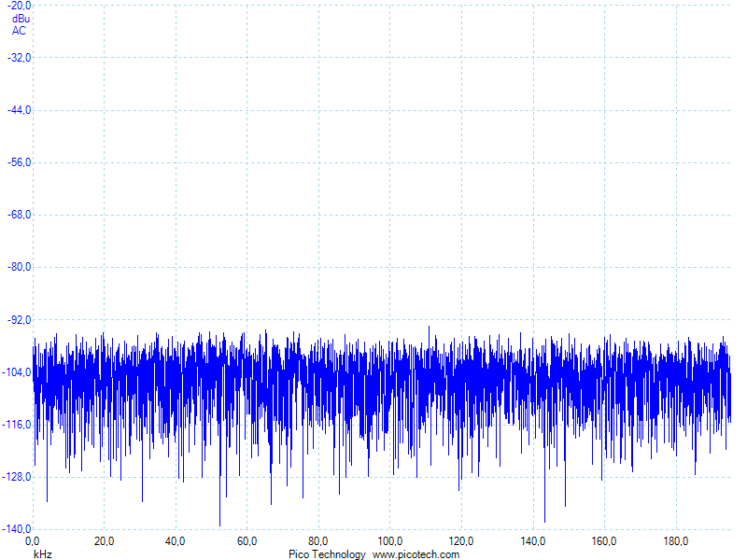Viewport: 747px width, 560px height.
Task: Click the -80,0 axis label
Action: coord(20,267)
